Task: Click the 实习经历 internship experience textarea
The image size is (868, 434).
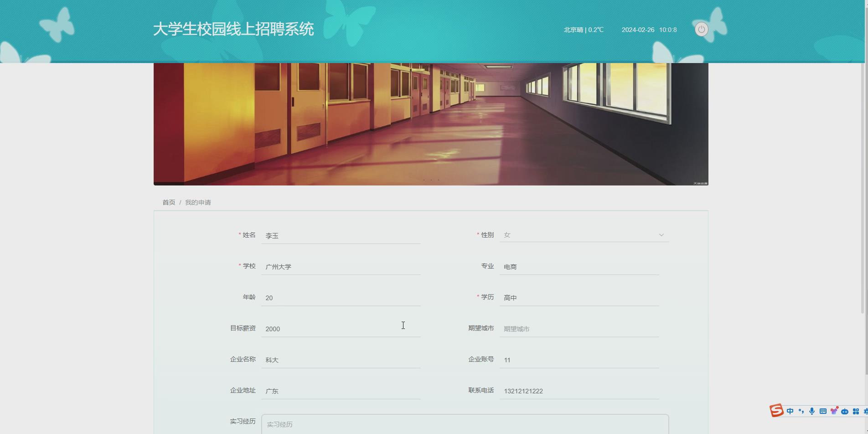Action: tap(465, 424)
